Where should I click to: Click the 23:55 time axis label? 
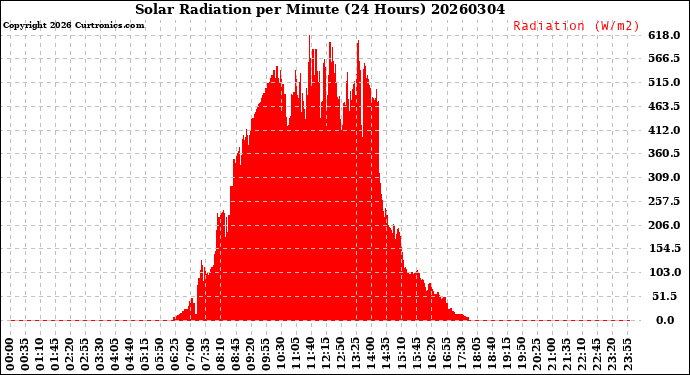[627, 355]
